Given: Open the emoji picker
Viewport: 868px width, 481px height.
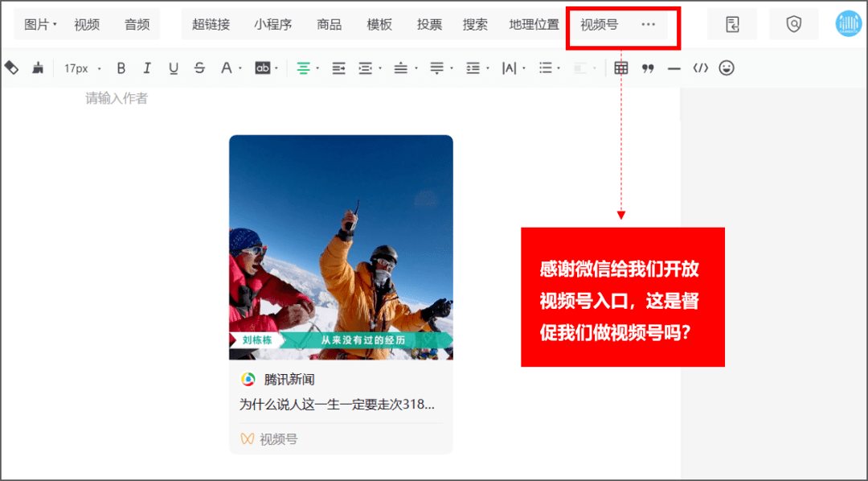Looking at the screenshot, I should tap(726, 68).
